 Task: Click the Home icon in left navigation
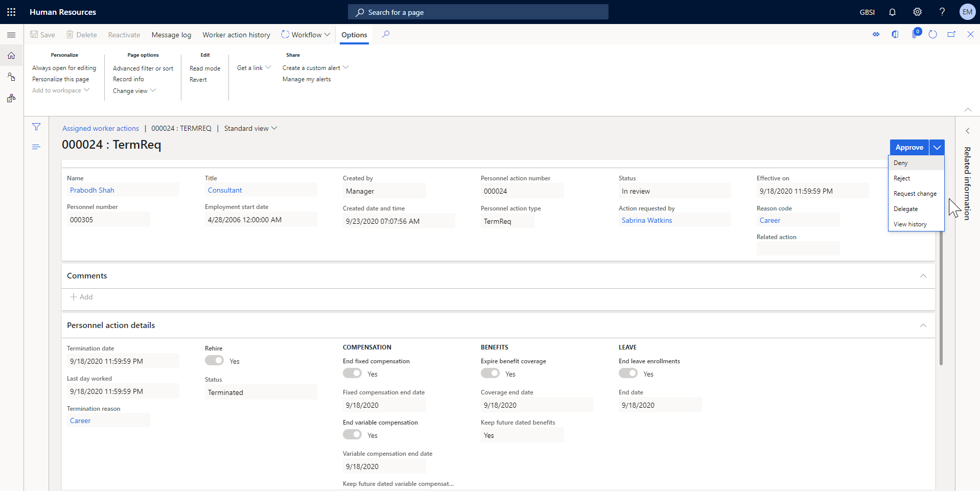[11, 56]
